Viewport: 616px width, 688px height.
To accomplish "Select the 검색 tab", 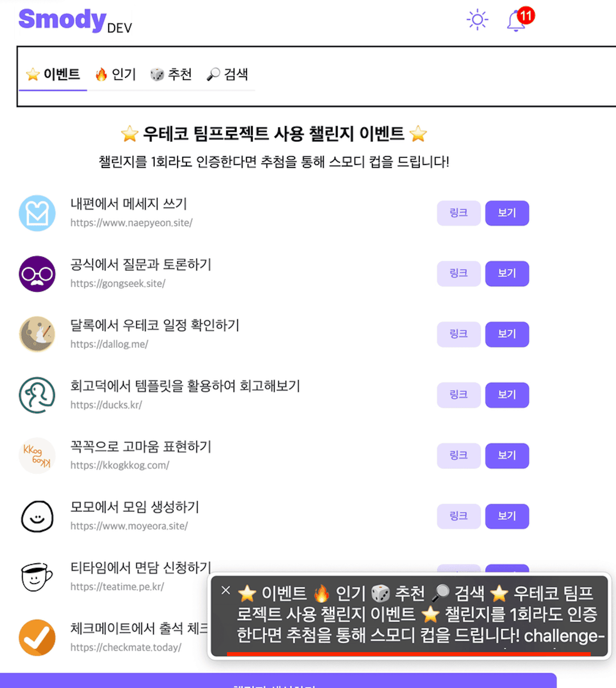I will (x=227, y=74).
